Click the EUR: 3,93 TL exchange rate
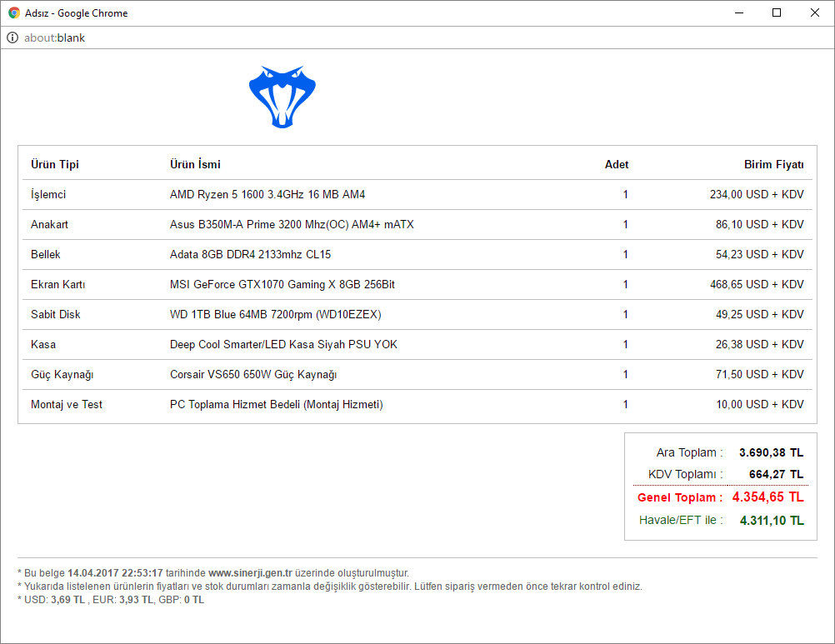 coord(123,600)
